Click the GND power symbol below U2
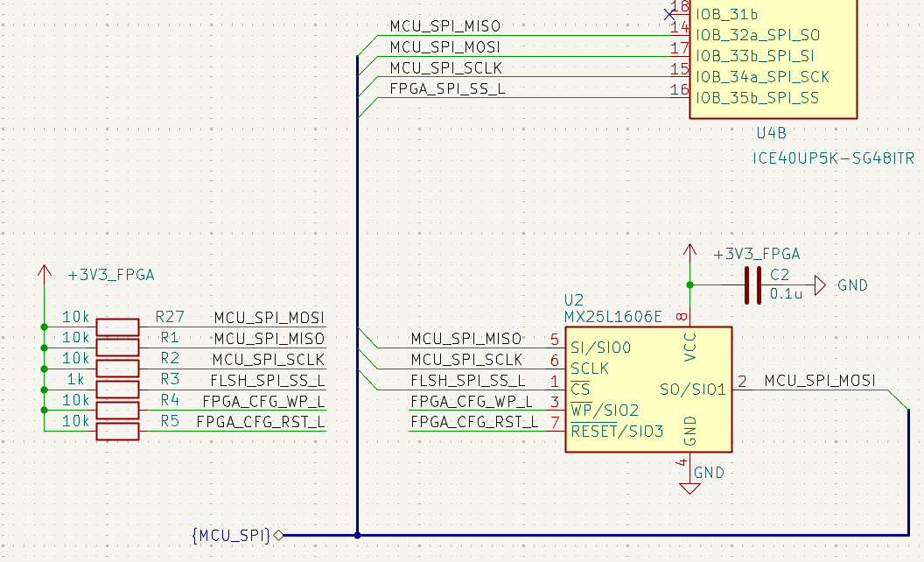Viewport: 924px width, 562px height. [689, 488]
